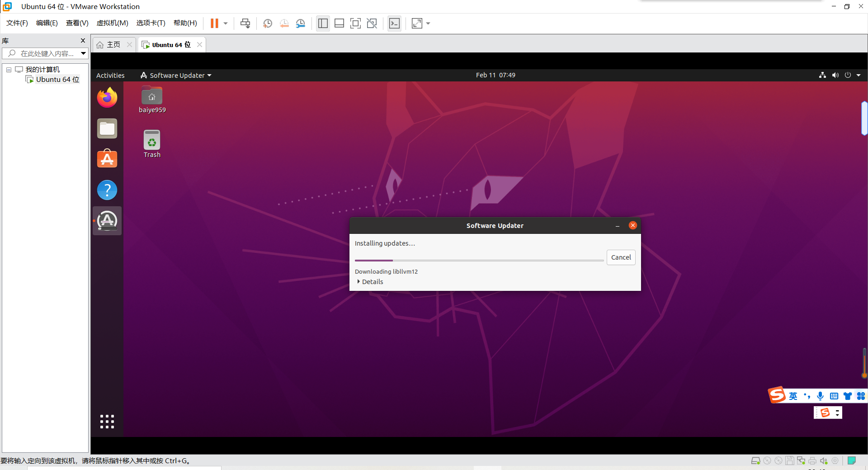Toggle the library sidebar view icon

pyautogui.click(x=323, y=23)
